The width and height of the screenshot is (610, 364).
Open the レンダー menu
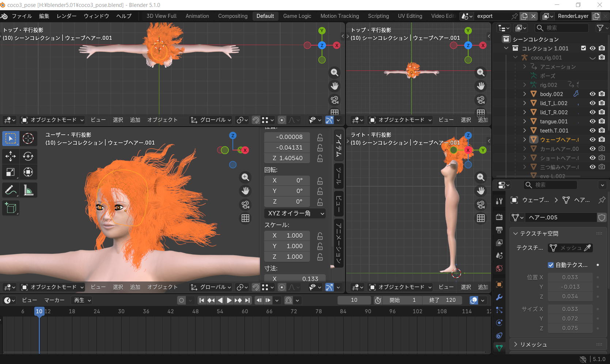click(67, 16)
